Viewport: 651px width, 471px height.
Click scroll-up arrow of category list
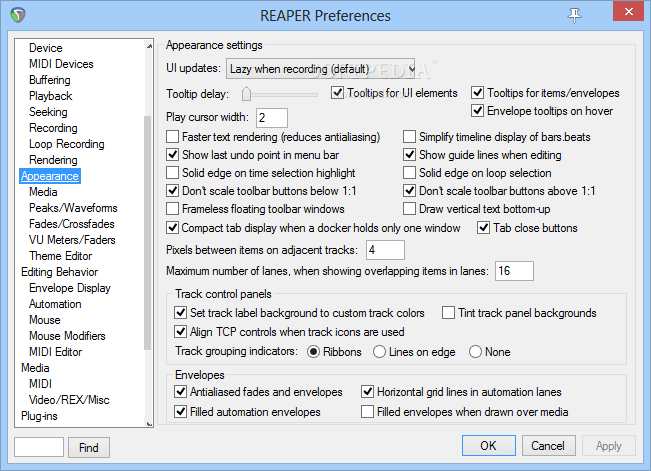point(149,46)
